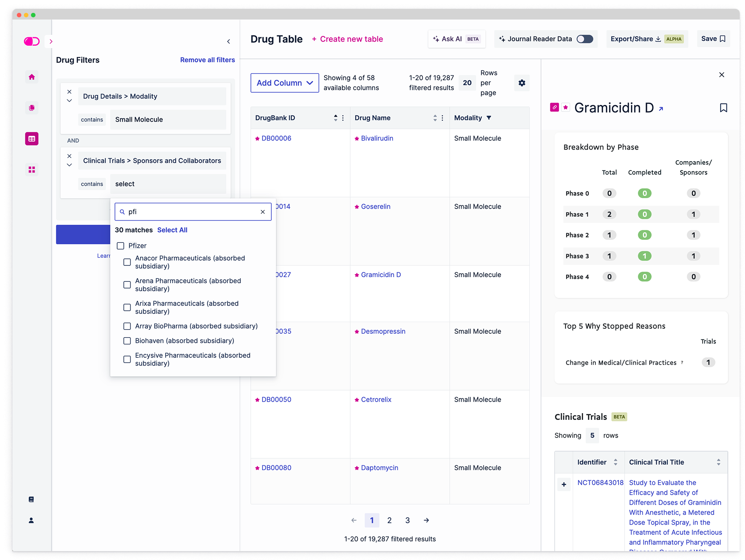
Task: Open the home icon in sidebar
Action: [32, 77]
